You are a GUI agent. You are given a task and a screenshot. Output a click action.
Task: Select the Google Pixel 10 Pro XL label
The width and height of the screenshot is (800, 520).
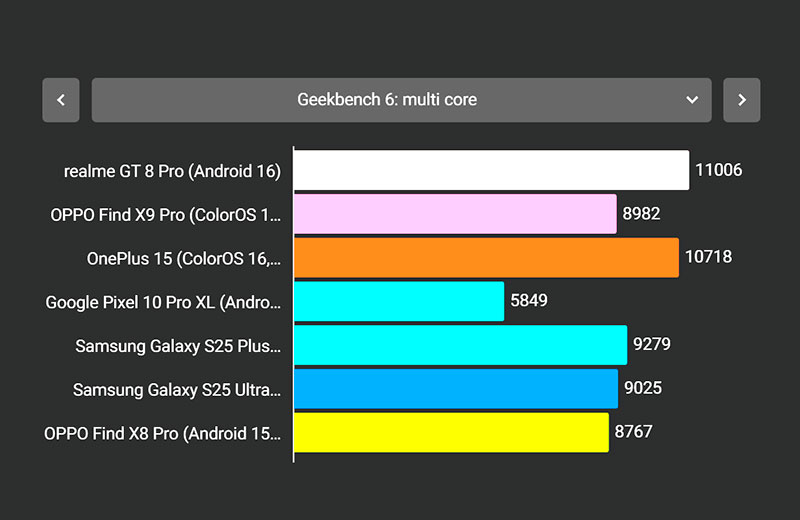(164, 302)
